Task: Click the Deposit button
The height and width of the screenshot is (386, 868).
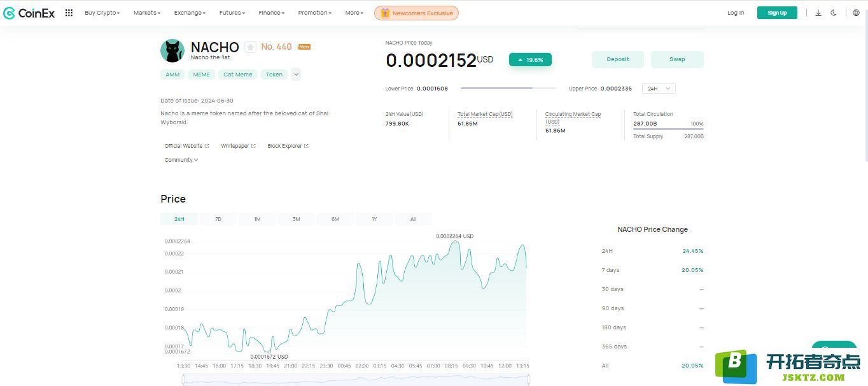Action: [x=618, y=59]
